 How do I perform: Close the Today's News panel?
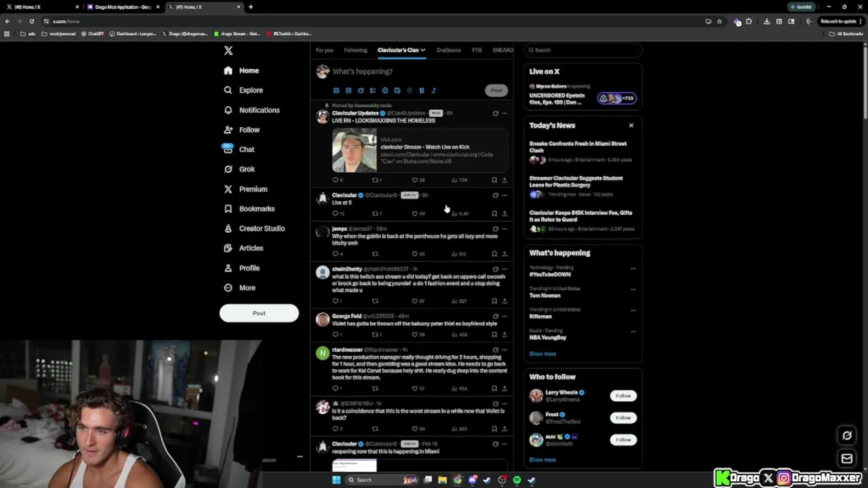pyautogui.click(x=631, y=125)
